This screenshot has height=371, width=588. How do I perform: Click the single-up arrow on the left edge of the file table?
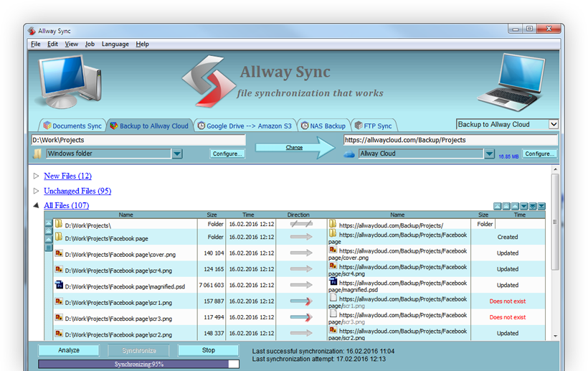49,240
